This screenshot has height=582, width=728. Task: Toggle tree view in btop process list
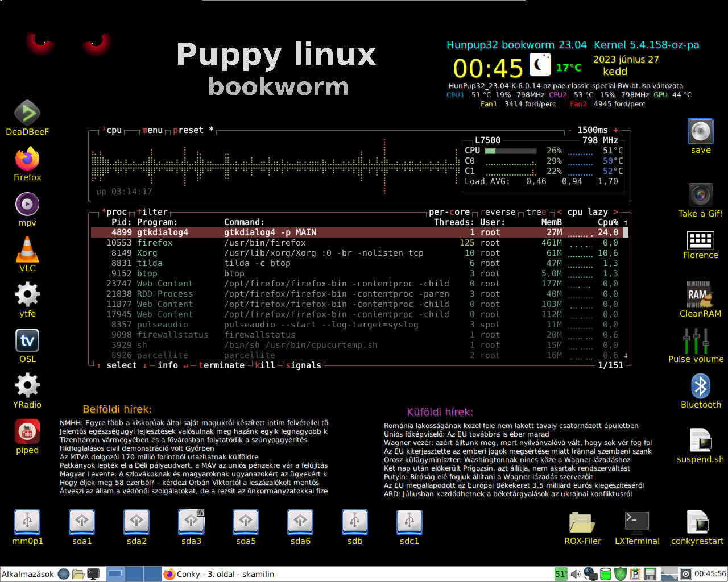point(536,212)
